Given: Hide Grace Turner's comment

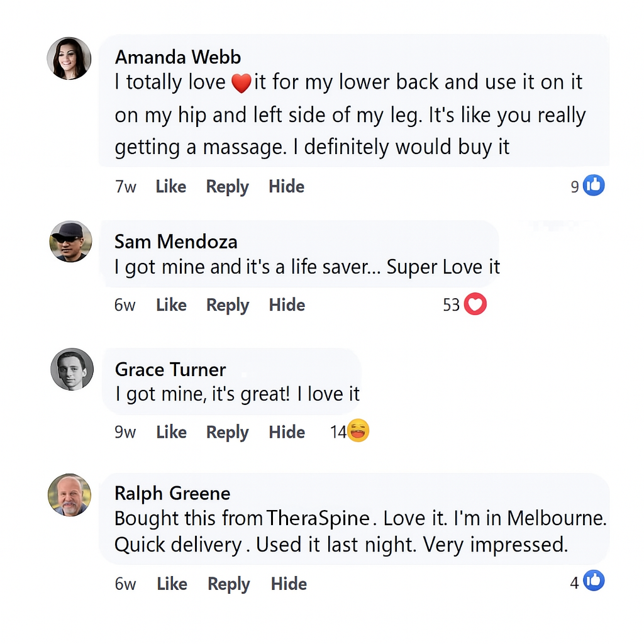Looking at the screenshot, I should tap(287, 432).
